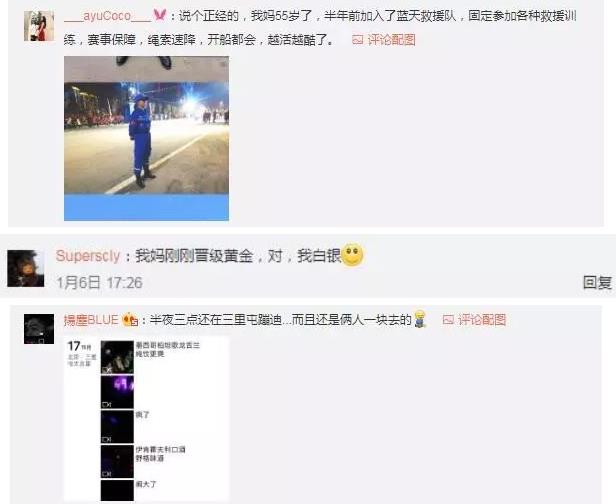Click the ayuCoco username link
This screenshot has height=504, width=616.
click(x=107, y=16)
